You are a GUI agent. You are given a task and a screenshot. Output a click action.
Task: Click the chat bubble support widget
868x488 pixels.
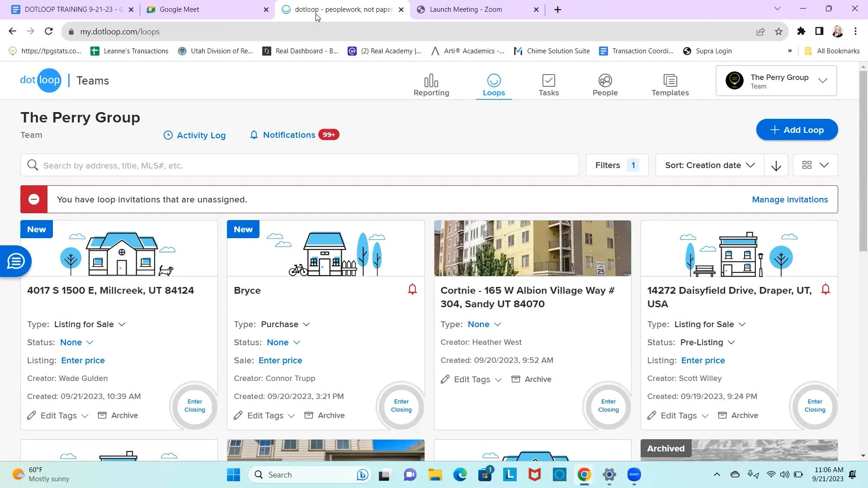pyautogui.click(x=16, y=261)
